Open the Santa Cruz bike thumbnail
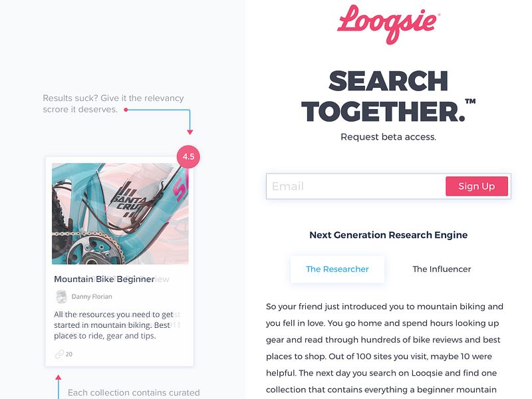Screen dimensions: 532x399 coord(120,213)
